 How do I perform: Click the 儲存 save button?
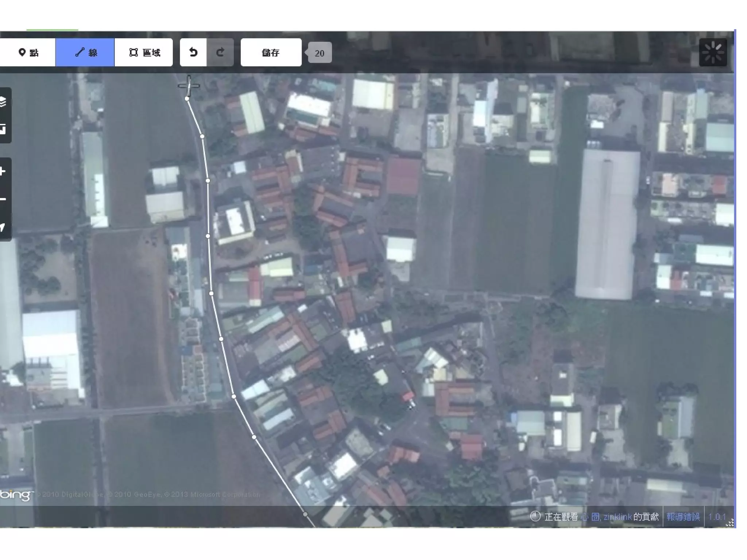click(x=271, y=53)
